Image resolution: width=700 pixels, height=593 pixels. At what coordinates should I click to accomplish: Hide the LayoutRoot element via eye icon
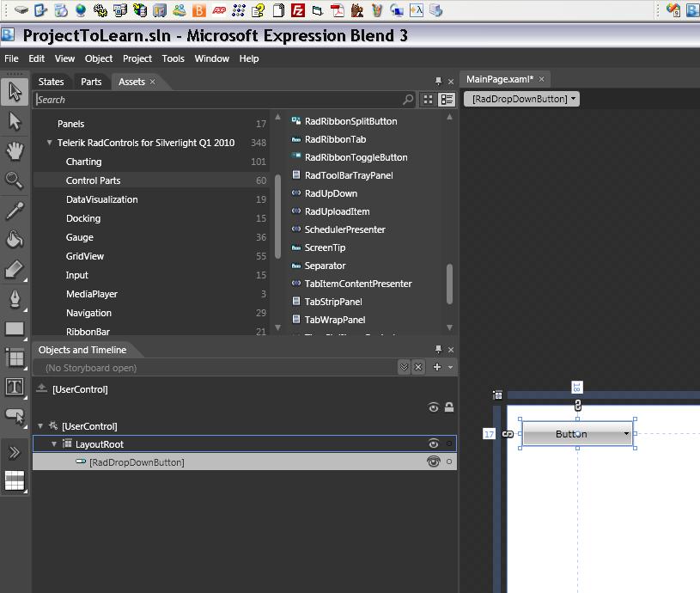[434, 444]
